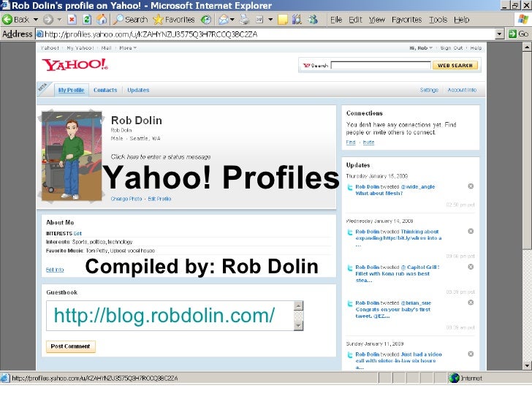The image size is (532, 399).
Task: Remove the 'Congrats on your baby's' update
Action: pos(471,303)
